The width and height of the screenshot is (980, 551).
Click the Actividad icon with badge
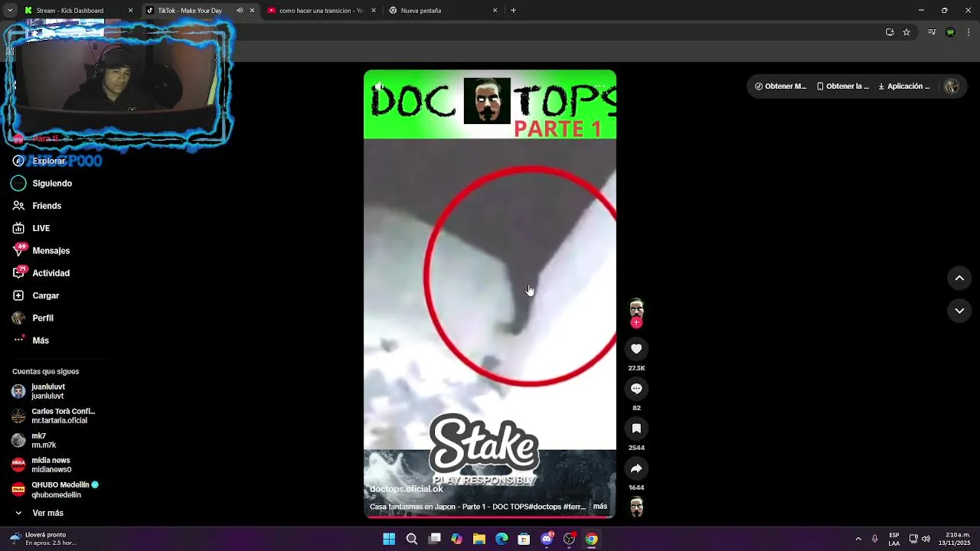[19, 272]
